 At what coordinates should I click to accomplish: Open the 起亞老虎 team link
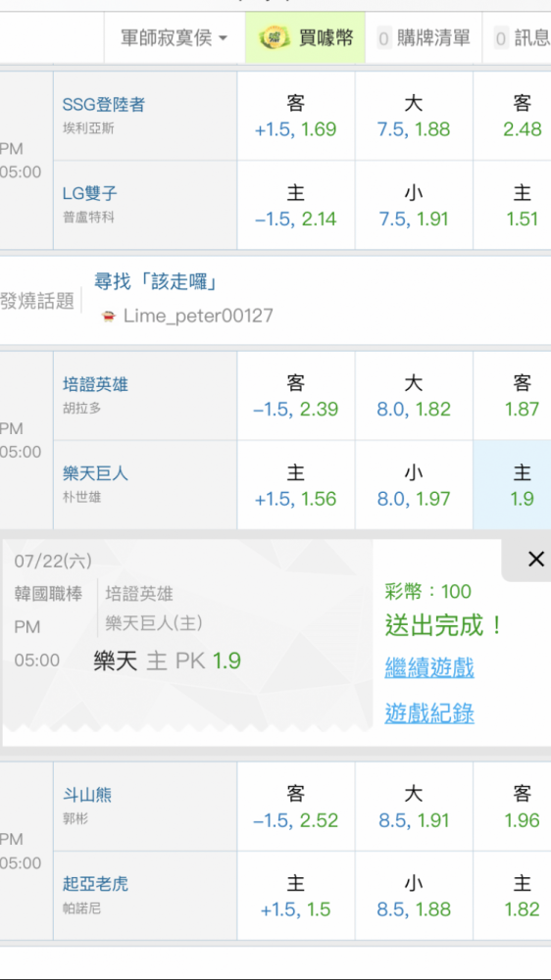[95, 884]
